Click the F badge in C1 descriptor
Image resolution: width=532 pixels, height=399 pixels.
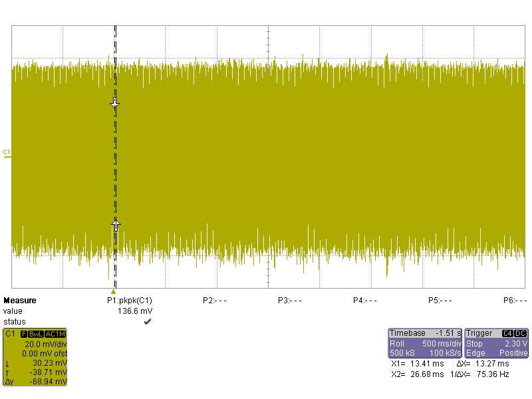coord(24,334)
